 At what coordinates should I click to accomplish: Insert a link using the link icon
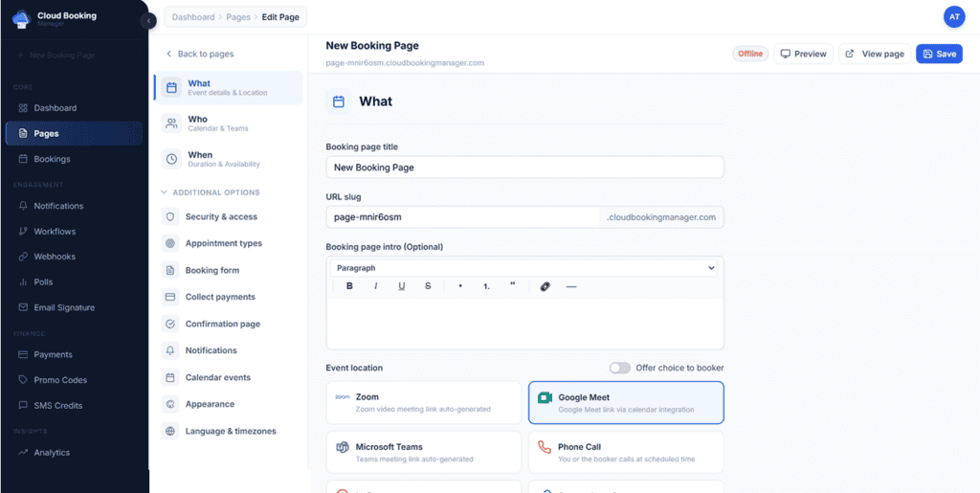545,286
